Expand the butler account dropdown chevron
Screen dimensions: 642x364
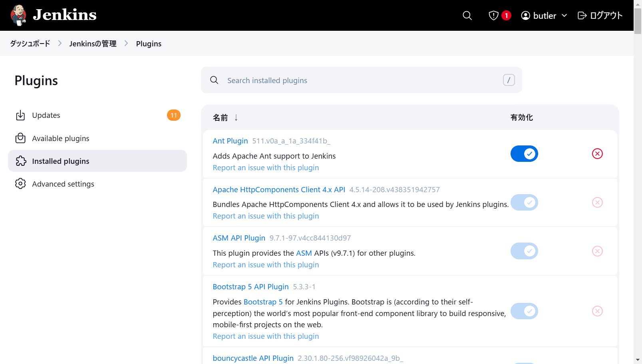(x=564, y=15)
